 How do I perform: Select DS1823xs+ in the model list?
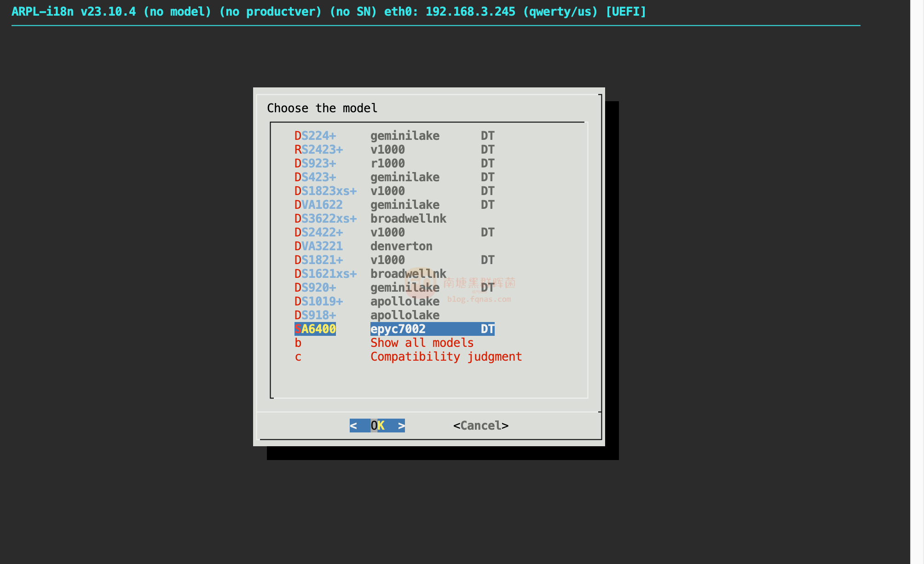pyautogui.click(x=394, y=191)
